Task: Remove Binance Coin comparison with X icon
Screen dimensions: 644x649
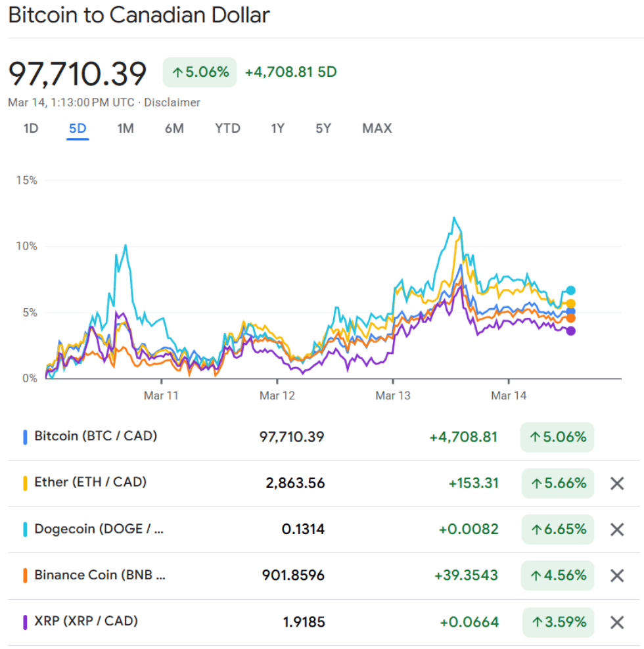Action: (x=616, y=575)
